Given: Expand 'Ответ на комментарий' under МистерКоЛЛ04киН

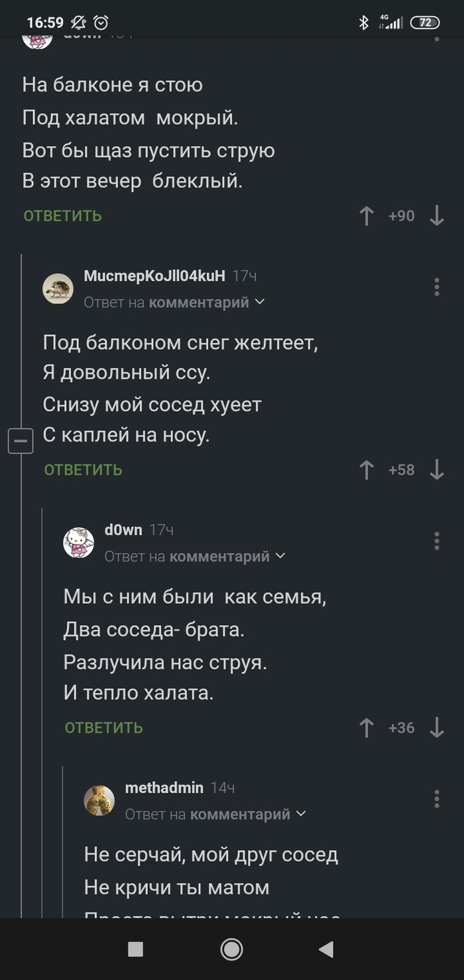Looking at the screenshot, I should point(174,302).
